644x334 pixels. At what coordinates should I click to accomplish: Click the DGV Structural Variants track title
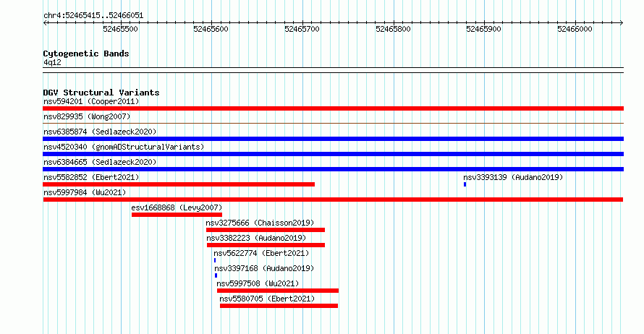101,93
